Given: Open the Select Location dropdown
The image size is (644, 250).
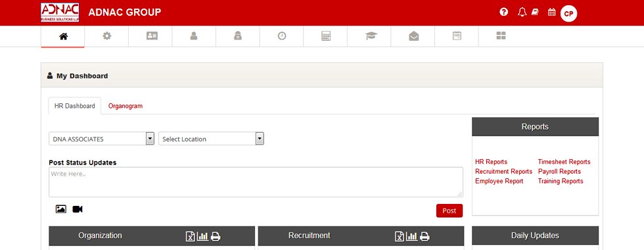Looking at the screenshot, I should pyautogui.click(x=211, y=139).
